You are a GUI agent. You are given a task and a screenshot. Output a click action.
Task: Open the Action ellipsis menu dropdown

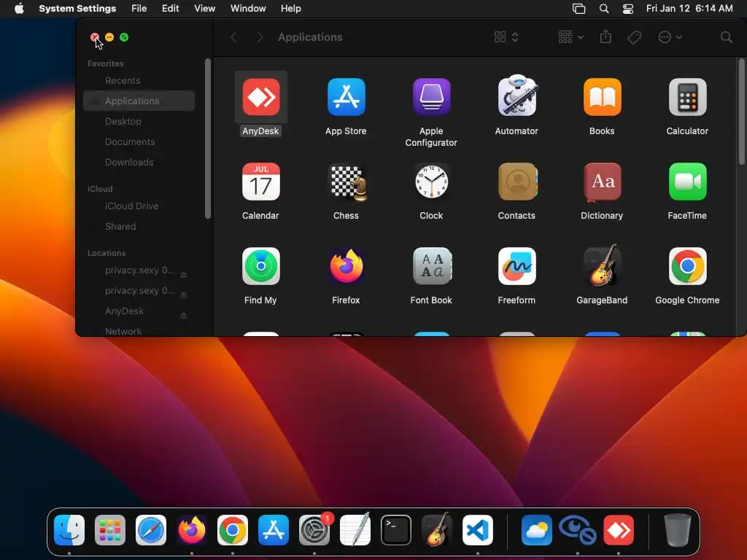(670, 37)
